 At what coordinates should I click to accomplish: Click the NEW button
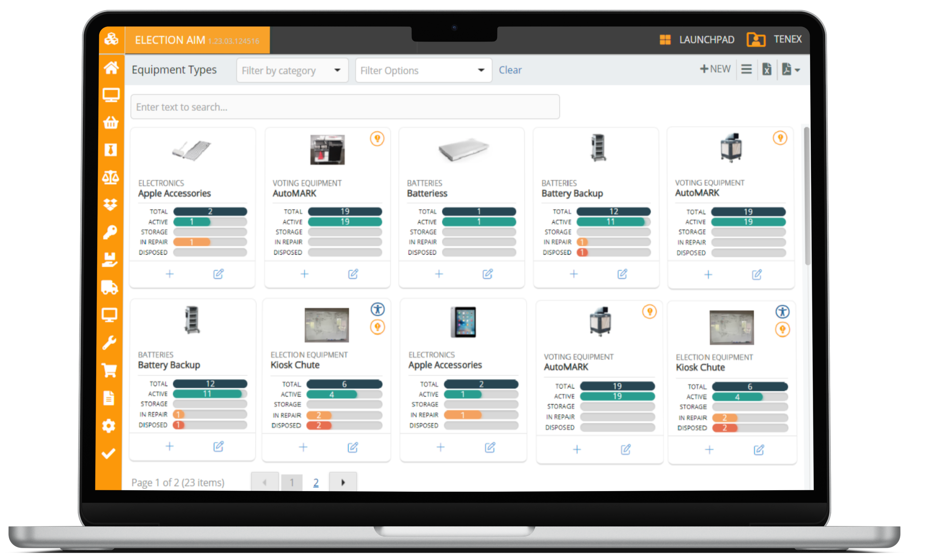pyautogui.click(x=715, y=69)
